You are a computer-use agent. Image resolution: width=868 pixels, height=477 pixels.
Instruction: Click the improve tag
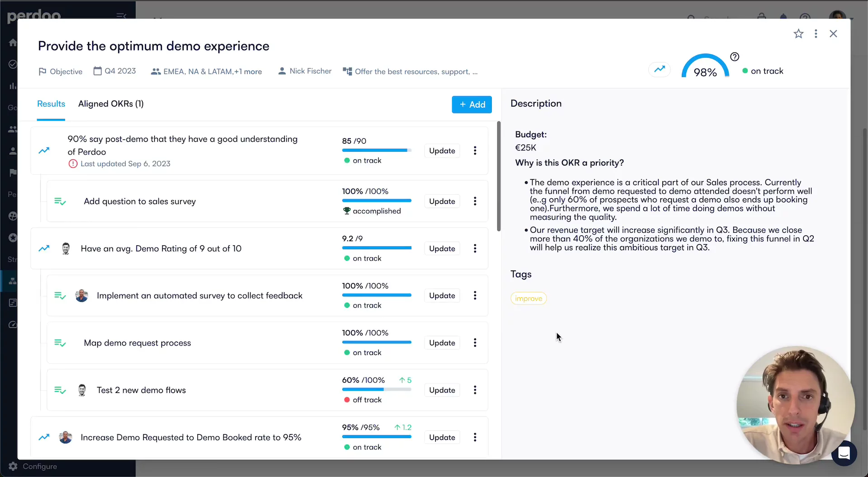click(528, 299)
